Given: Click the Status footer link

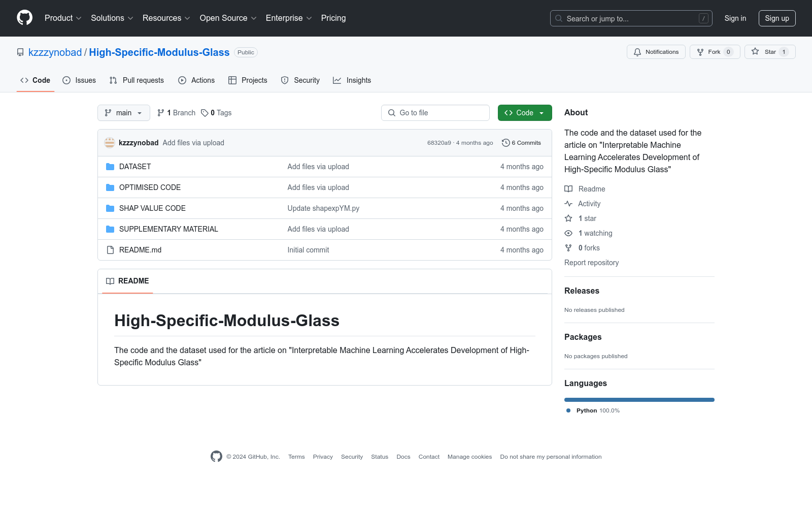Looking at the screenshot, I should click(380, 457).
